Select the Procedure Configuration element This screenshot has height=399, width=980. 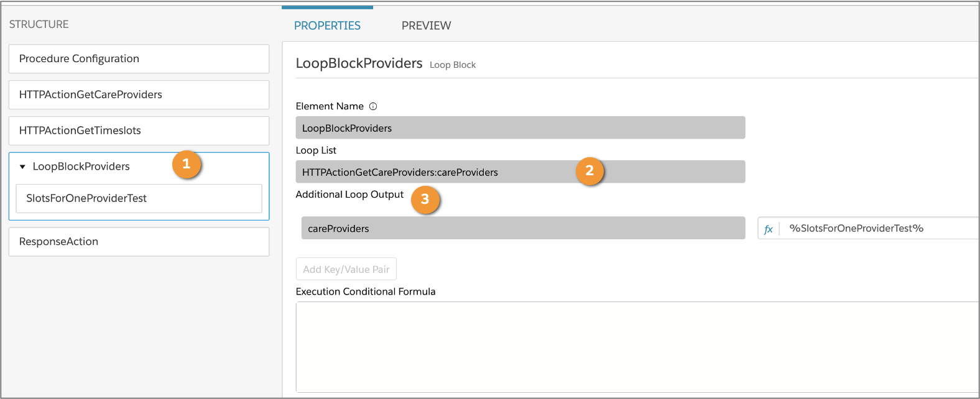tap(139, 58)
